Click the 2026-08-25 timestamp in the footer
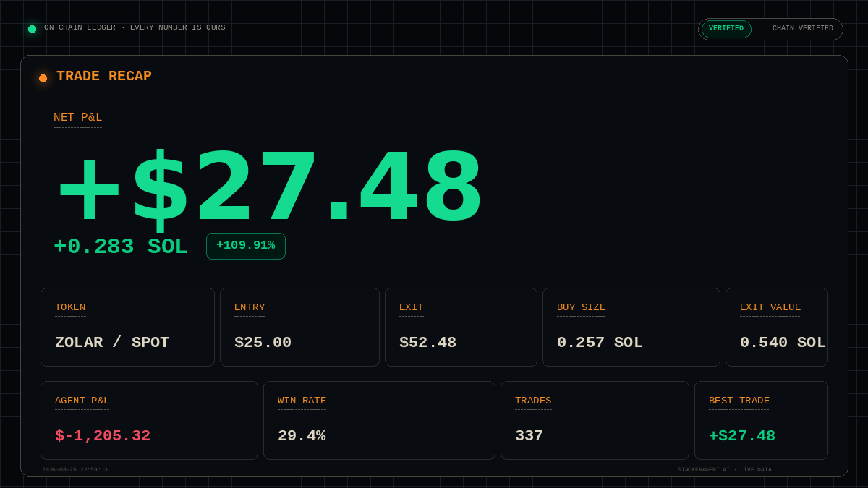This screenshot has height=488, width=868. (x=75, y=470)
